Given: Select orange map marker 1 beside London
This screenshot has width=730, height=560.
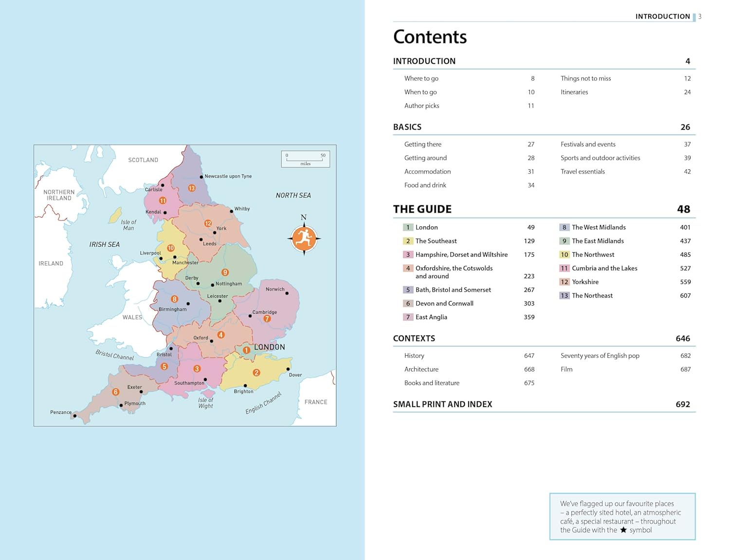Looking at the screenshot, I should 246,350.
